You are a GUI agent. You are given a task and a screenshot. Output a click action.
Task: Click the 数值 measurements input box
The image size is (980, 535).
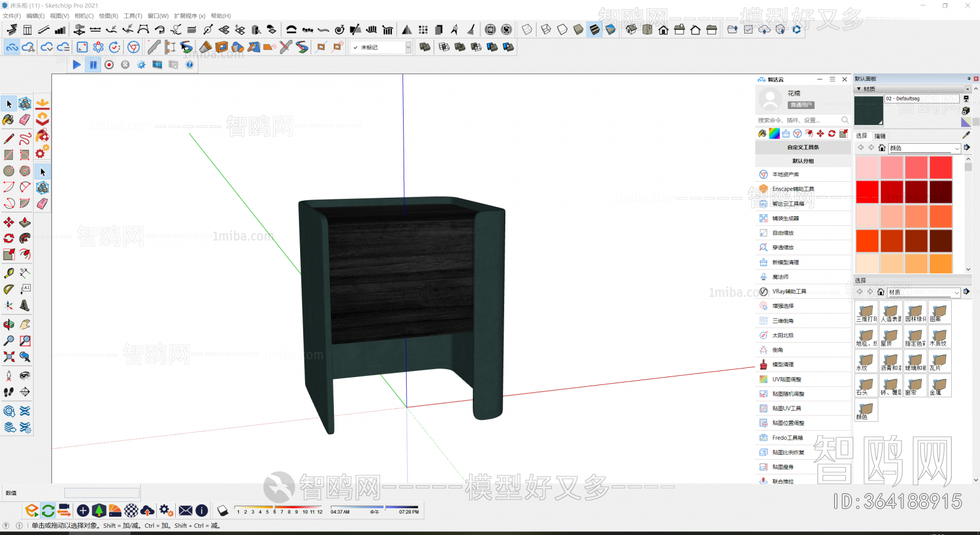pyautogui.click(x=102, y=493)
